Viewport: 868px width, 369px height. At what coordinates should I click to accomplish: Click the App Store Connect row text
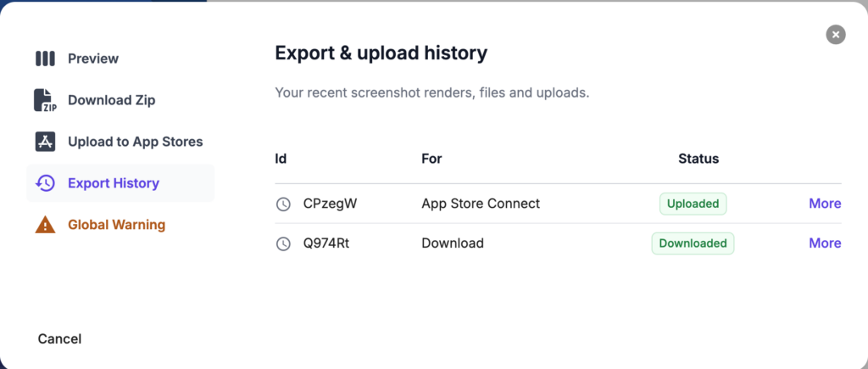coord(481,204)
